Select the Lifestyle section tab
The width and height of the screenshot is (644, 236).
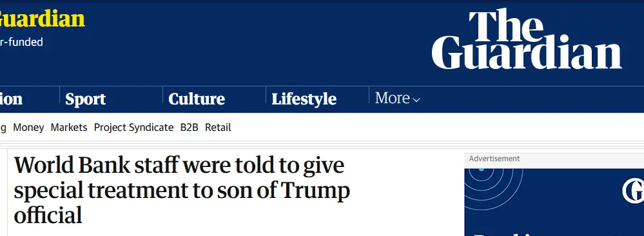coord(304,99)
